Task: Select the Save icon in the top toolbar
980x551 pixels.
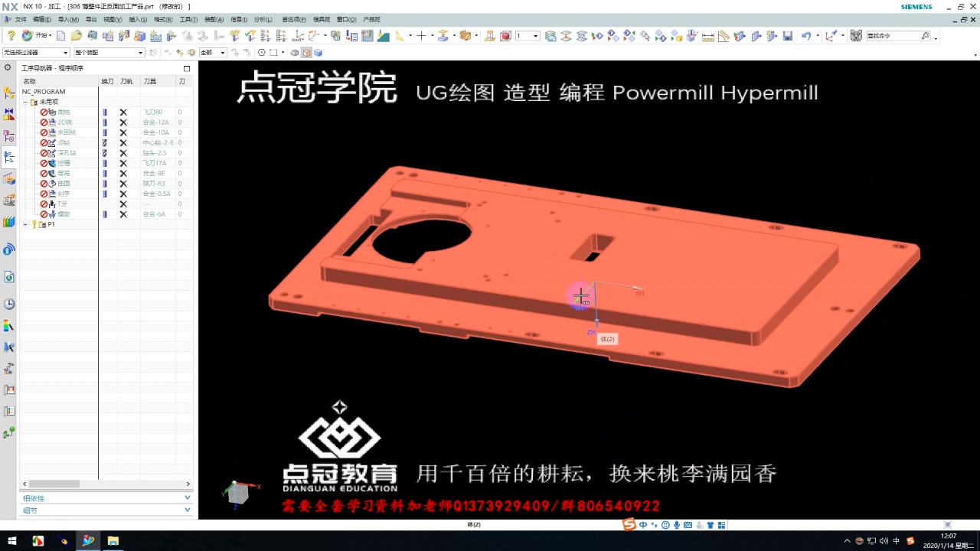Action: coord(789,34)
